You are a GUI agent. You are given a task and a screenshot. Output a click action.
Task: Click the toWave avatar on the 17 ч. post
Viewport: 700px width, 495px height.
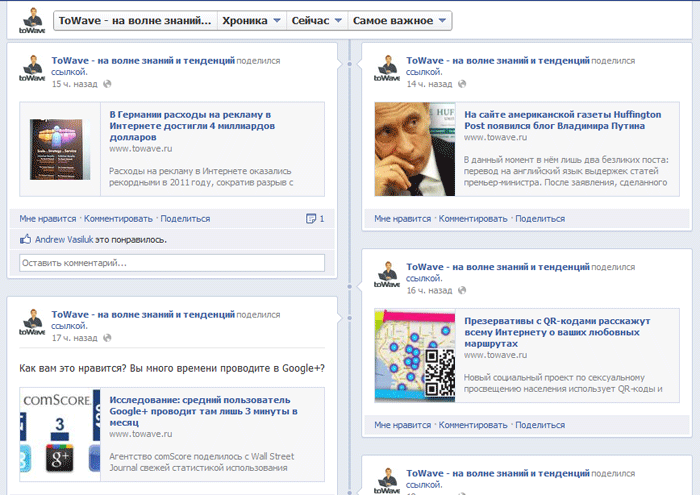point(32,322)
